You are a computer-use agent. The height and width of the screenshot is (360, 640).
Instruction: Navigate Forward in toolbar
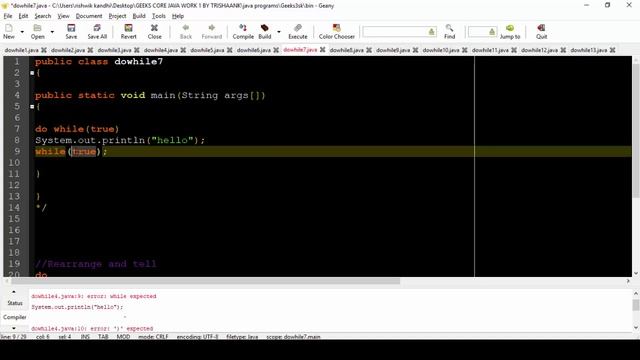pos(211,31)
